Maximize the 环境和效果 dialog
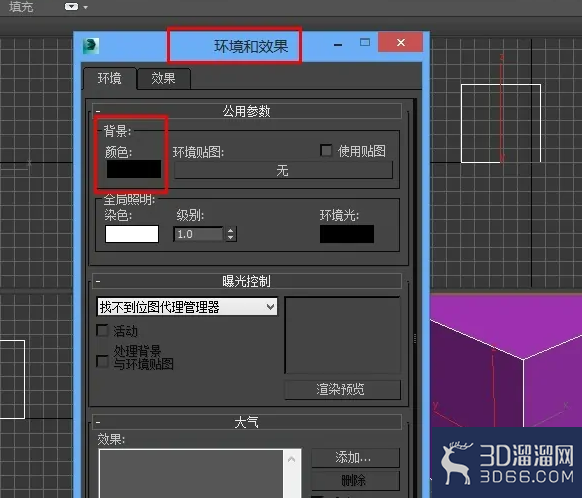582x498 pixels. click(365, 42)
